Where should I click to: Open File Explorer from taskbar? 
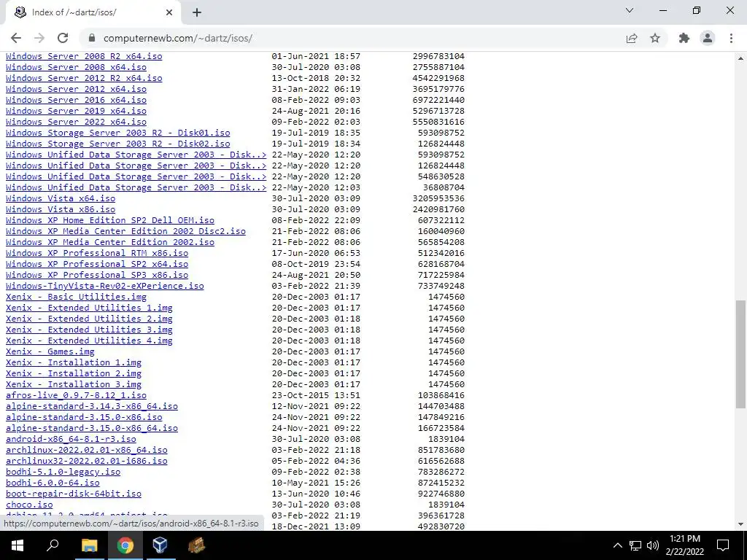click(89, 545)
